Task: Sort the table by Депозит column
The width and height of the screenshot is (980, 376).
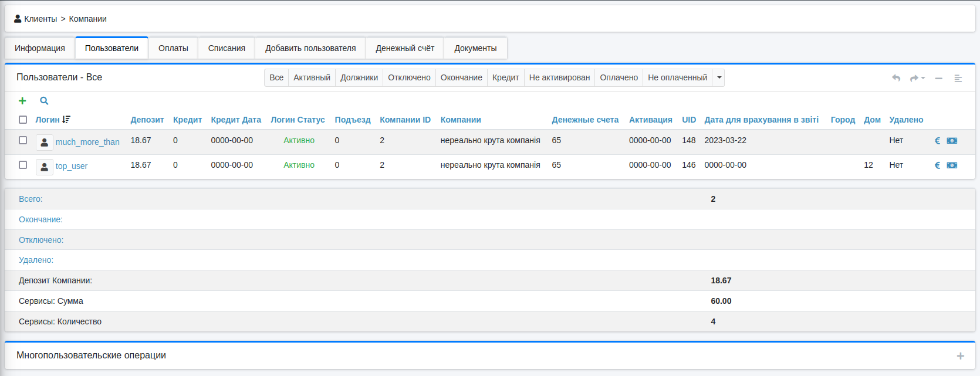Action: tap(147, 120)
